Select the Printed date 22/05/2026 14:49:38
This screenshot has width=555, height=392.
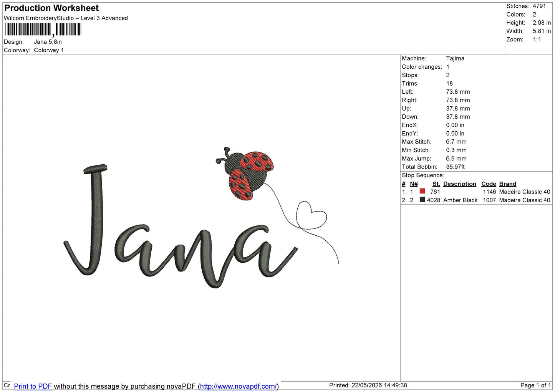379,385
